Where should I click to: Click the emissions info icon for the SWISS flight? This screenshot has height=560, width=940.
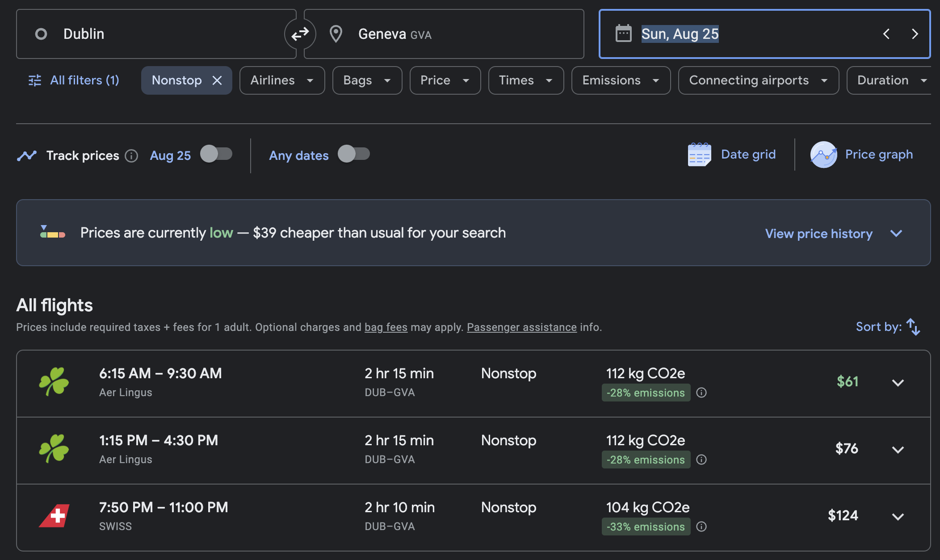tap(701, 527)
